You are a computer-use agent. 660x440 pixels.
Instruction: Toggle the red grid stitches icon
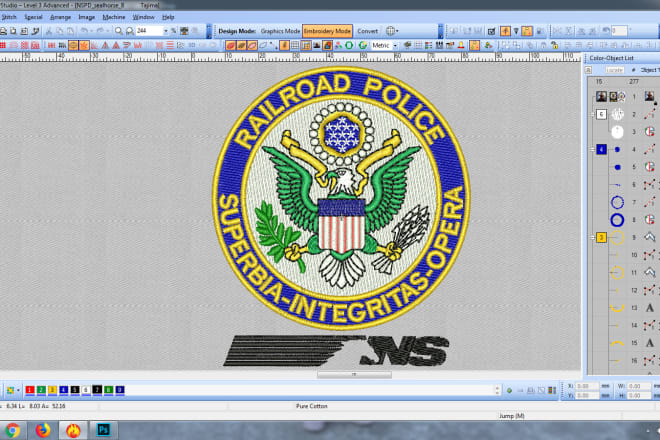click(3, 45)
